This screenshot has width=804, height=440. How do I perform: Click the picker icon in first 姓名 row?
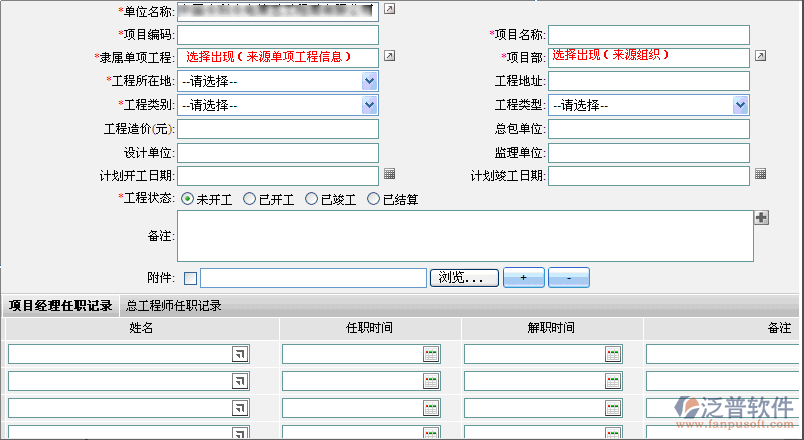pos(240,353)
